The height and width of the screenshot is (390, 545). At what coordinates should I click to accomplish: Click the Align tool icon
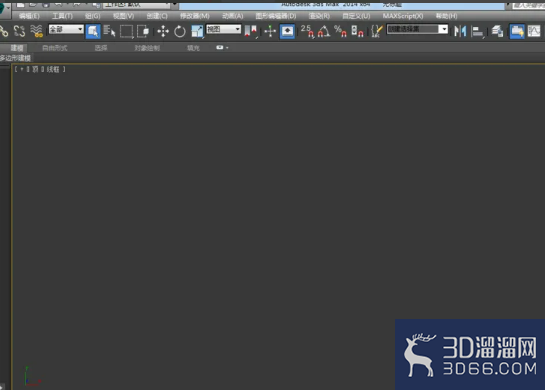coord(477,32)
